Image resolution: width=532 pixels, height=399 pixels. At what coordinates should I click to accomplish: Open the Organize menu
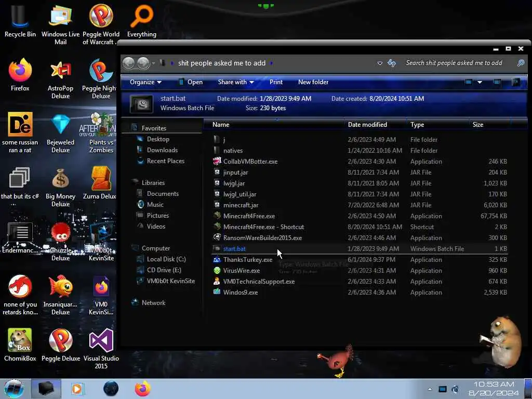coord(145,82)
